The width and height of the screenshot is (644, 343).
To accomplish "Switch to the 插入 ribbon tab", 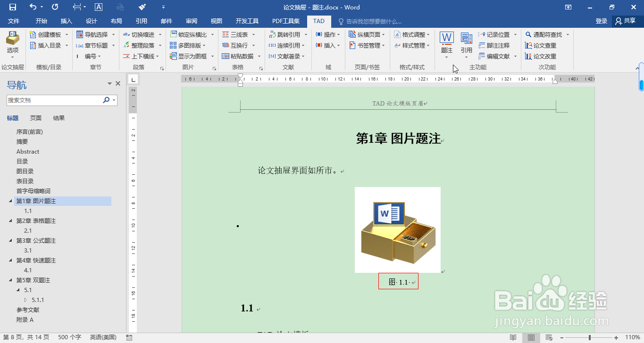I will coord(67,21).
